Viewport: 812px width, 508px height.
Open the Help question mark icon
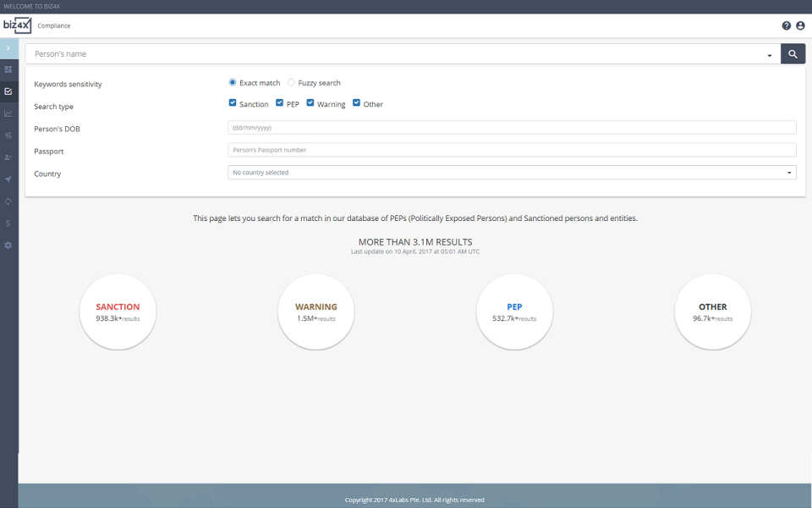786,25
